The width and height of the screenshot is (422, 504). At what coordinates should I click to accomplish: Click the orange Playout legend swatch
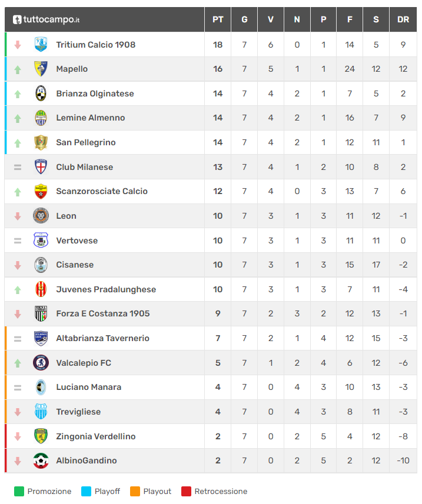[135, 491]
